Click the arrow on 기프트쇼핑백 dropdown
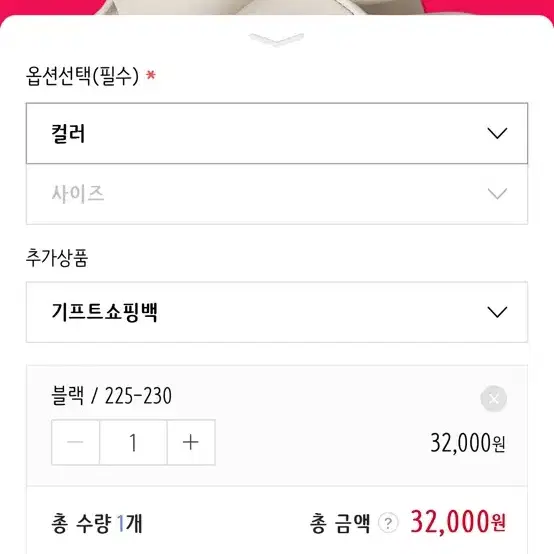Viewport: 554px width, 554px height. coord(497,312)
